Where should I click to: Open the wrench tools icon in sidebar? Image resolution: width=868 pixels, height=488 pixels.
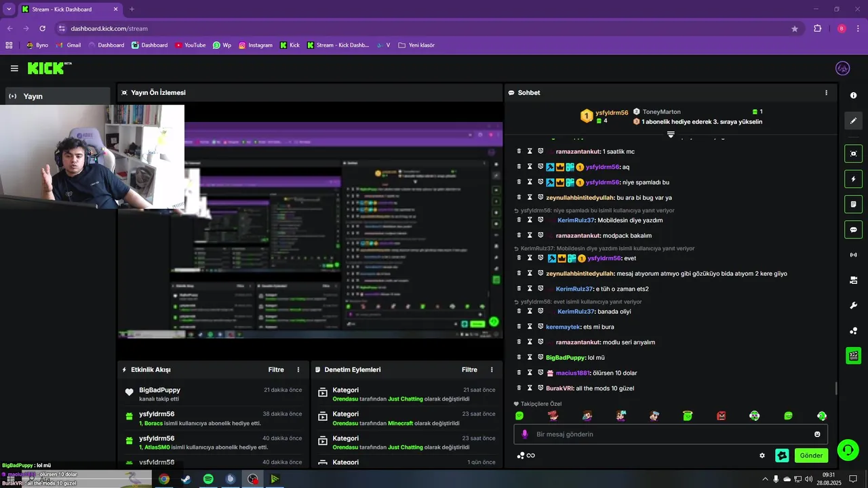[854, 306]
